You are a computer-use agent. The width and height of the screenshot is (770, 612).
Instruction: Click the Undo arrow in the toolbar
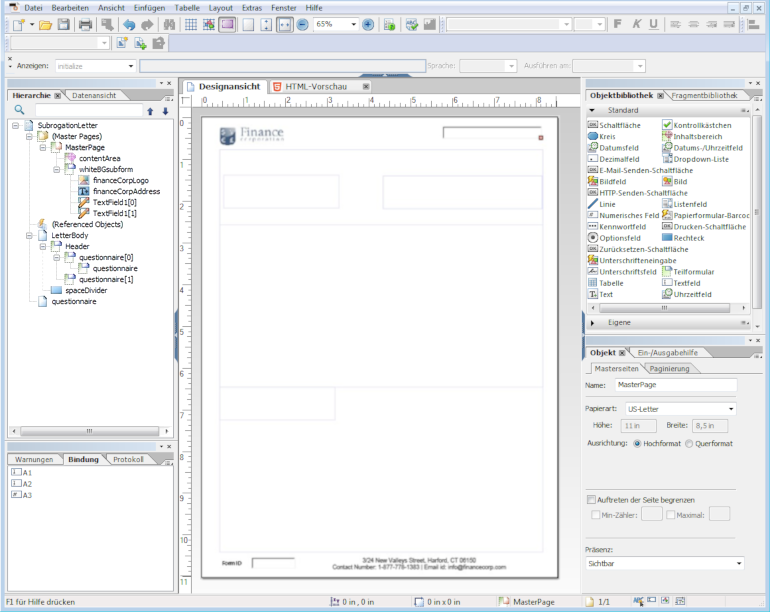(x=129, y=24)
